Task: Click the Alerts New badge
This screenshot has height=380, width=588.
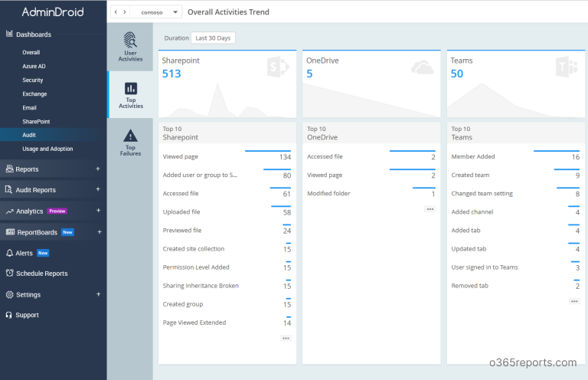Action: tap(43, 253)
